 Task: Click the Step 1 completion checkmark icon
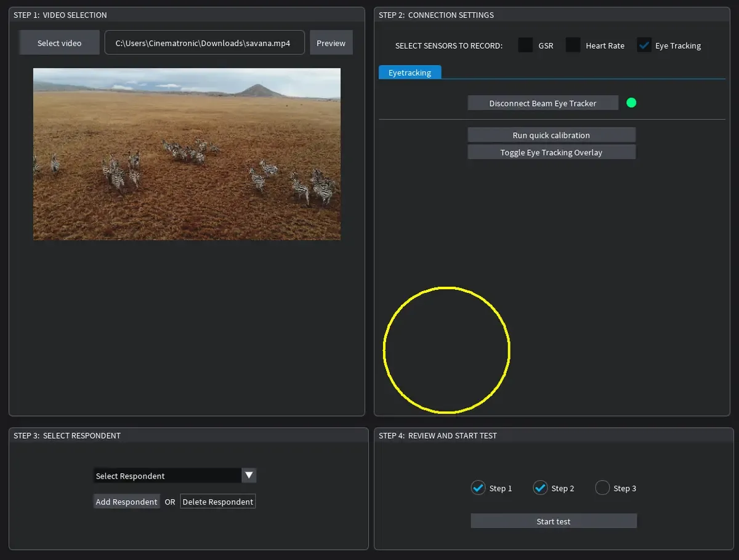(479, 487)
